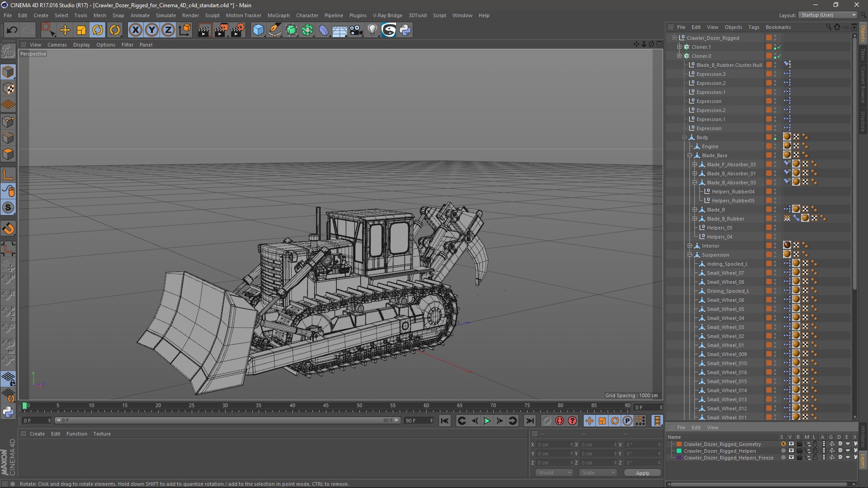The image size is (868, 488).
Task: Expand the Cloner.0 object
Action: [679, 56]
